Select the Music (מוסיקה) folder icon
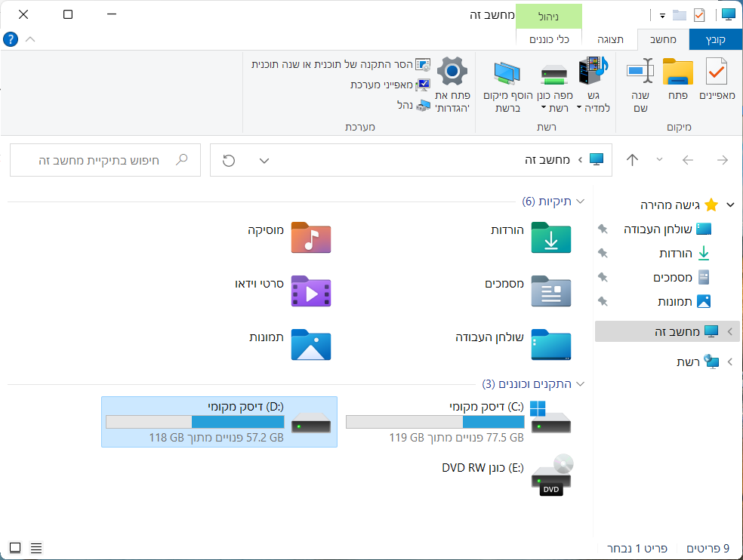743x560 pixels. tap(311, 237)
